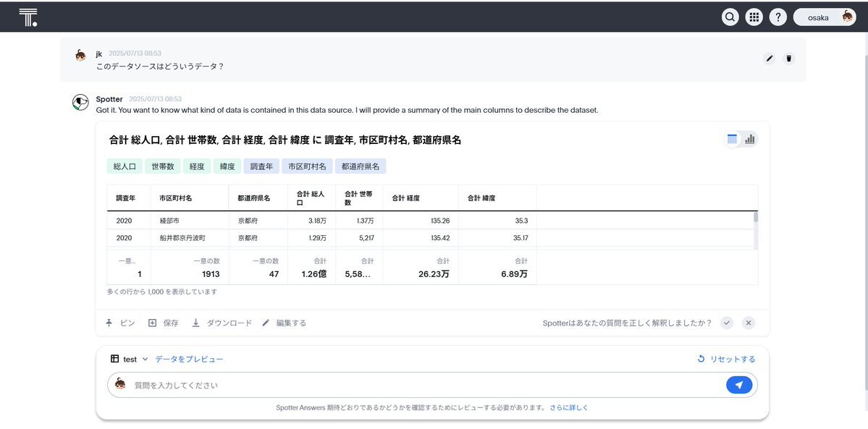Sort by the 市区町村名 column header
This screenshot has height=429, width=868.
pyautogui.click(x=190, y=198)
